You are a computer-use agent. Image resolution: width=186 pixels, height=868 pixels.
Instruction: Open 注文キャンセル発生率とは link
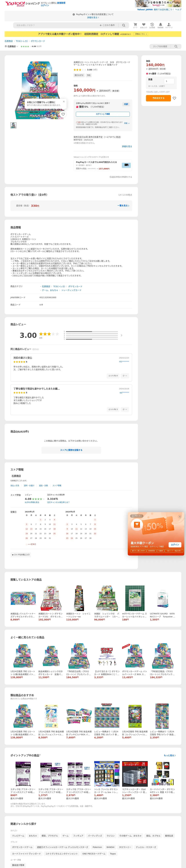tap(58, 502)
